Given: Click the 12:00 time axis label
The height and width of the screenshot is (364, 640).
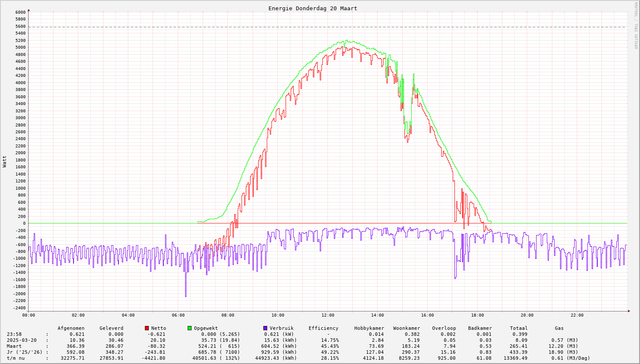Looking at the screenshot, I should coord(327,315).
